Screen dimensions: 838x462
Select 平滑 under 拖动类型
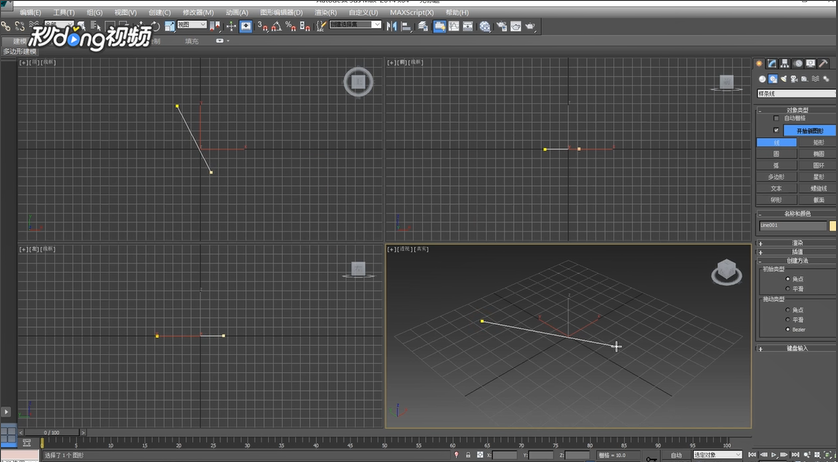point(787,319)
